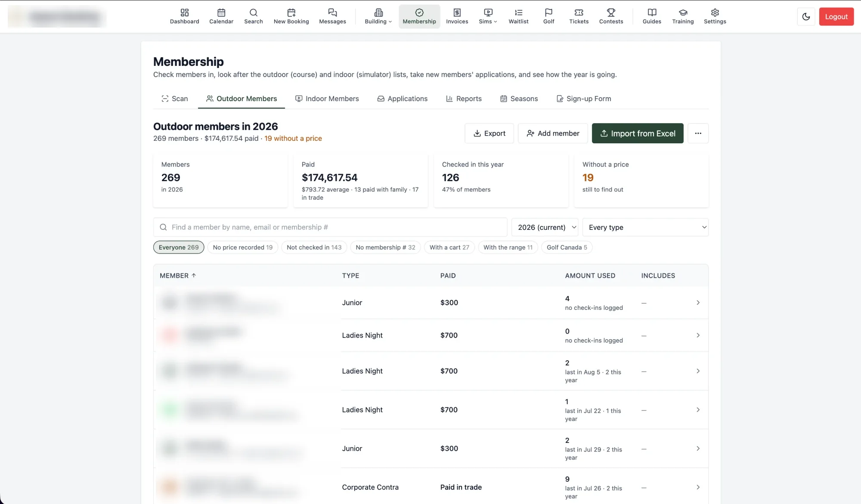Filter by Golf Canada 5 chip
861x504 pixels.
pos(567,247)
